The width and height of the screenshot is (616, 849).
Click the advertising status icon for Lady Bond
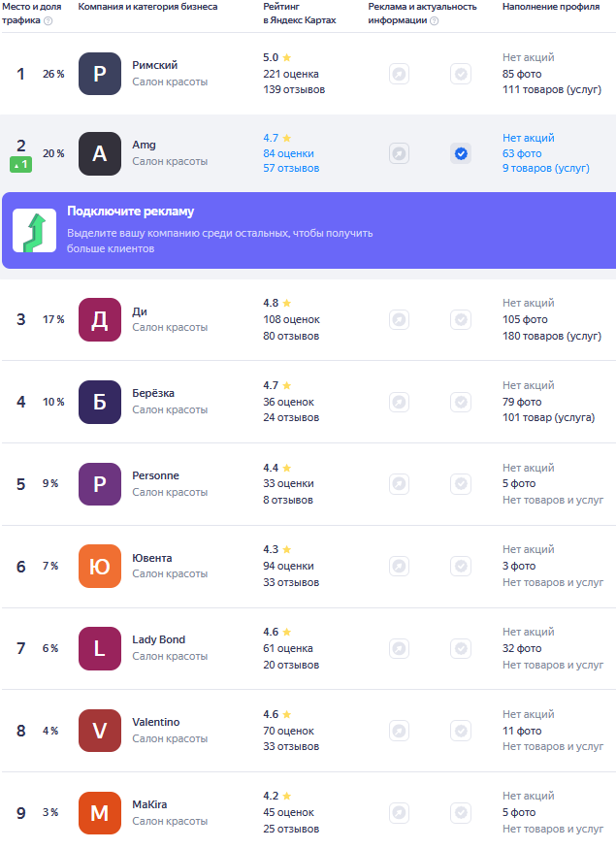point(399,648)
